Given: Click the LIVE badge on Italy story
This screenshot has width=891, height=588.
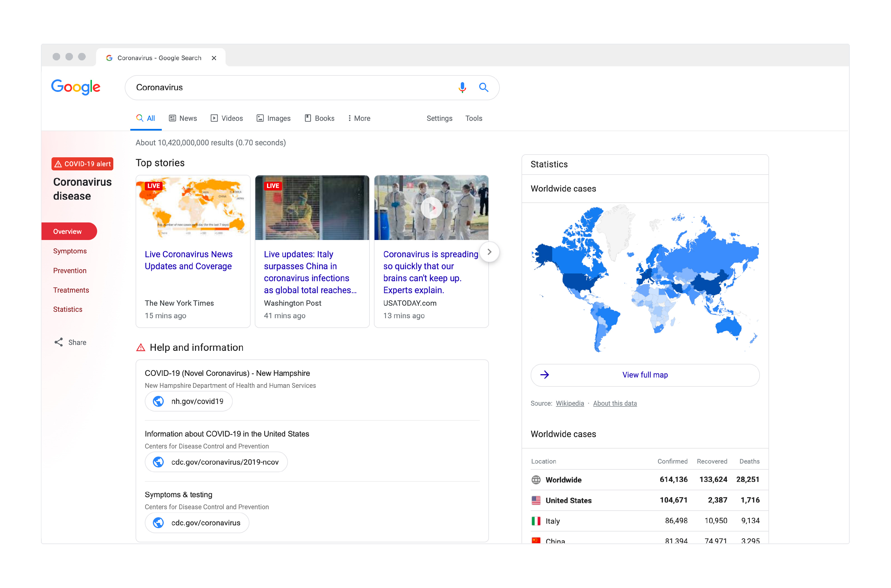Looking at the screenshot, I should (273, 186).
